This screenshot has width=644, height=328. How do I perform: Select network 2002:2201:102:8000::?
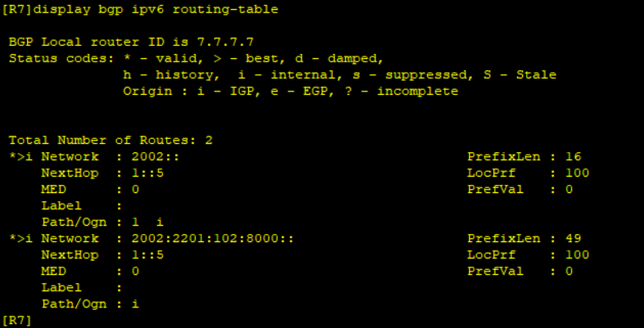pos(213,239)
